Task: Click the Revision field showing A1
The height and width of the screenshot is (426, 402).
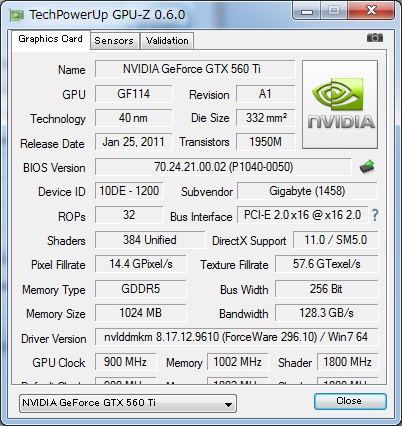Action: pyautogui.click(x=266, y=94)
